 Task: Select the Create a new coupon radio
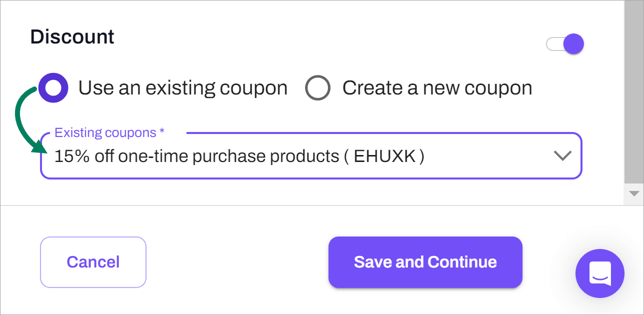click(317, 88)
